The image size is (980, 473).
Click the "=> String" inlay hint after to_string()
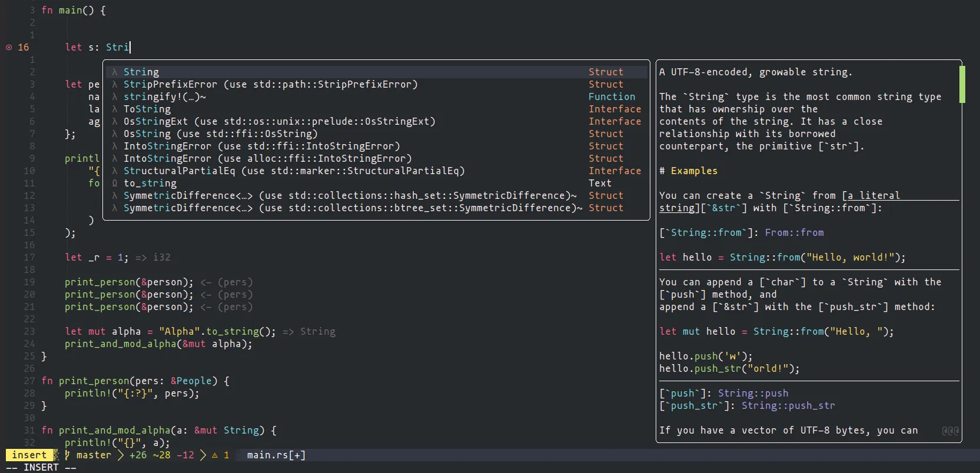308,331
